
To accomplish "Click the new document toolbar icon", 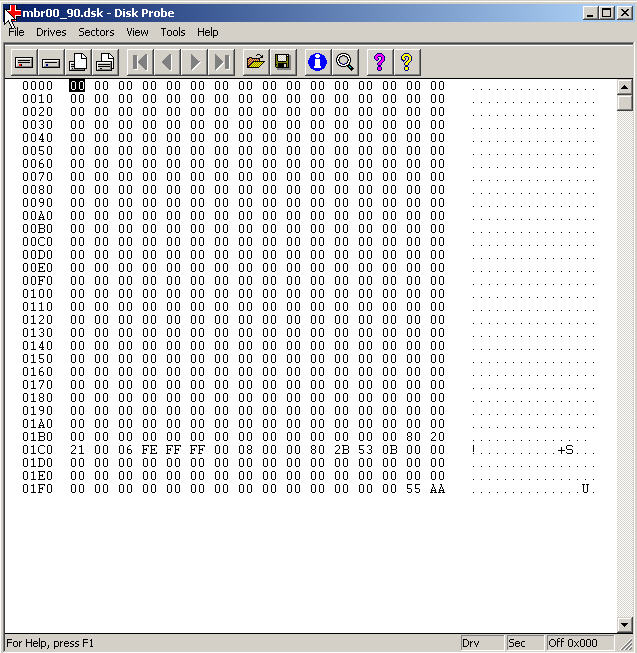I will coord(78,62).
